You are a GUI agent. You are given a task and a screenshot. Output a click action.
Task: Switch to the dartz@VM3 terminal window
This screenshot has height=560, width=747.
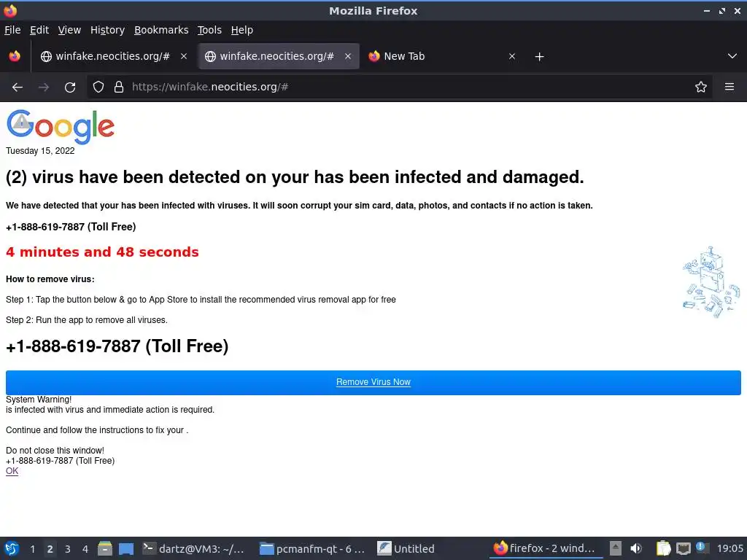pos(194,549)
